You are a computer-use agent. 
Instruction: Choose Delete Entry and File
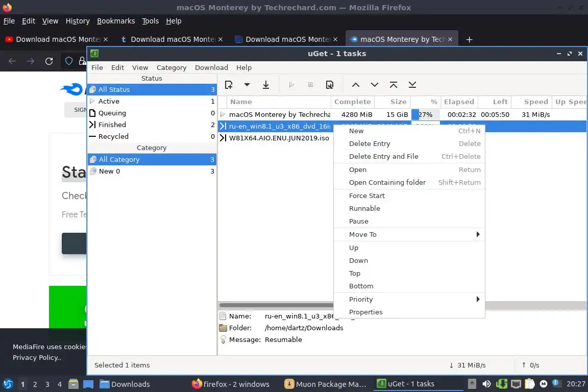coord(409,156)
